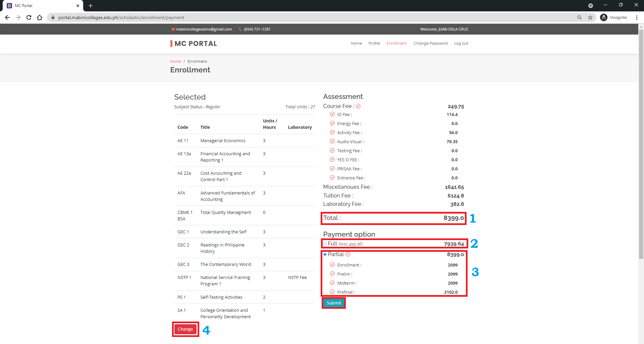Click the Incognito profile icon
This screenshot has width=644, height=344.
(x=604, y=17)
